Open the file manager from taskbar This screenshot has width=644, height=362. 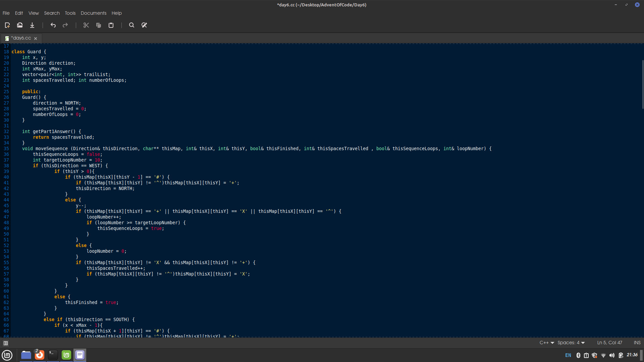pos(26,355)
